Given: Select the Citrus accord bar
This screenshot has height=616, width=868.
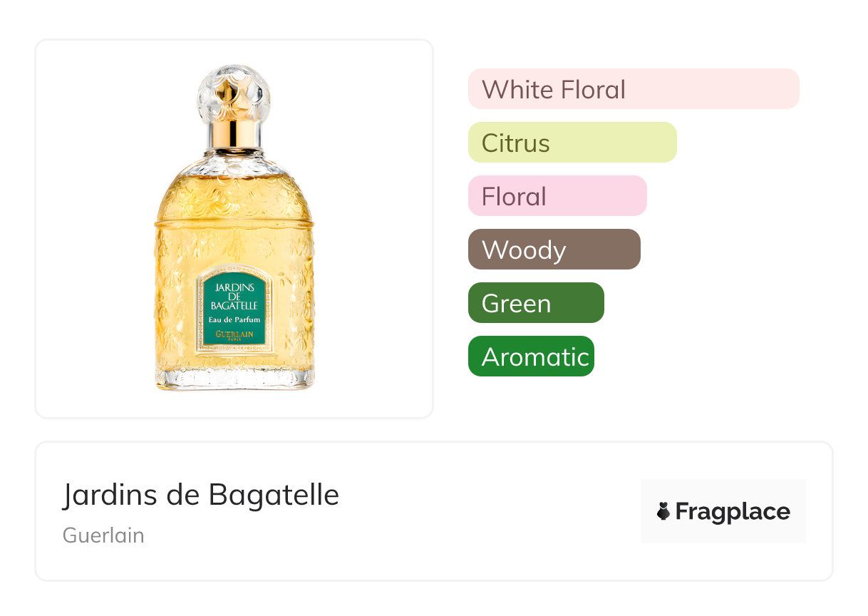Looking at the screenshot, I should point(572,143).
